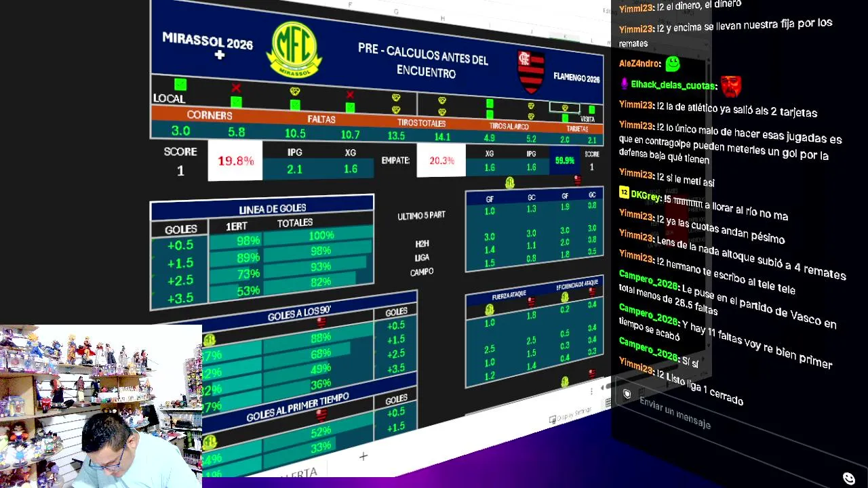Click the Flamengo crest in the header
This screenshot has width=868, height=488.
click(x=531, y=70)
